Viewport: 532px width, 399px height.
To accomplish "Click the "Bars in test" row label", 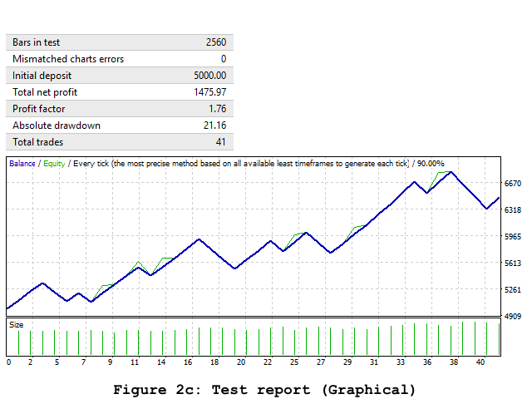I will click(37, 42).
